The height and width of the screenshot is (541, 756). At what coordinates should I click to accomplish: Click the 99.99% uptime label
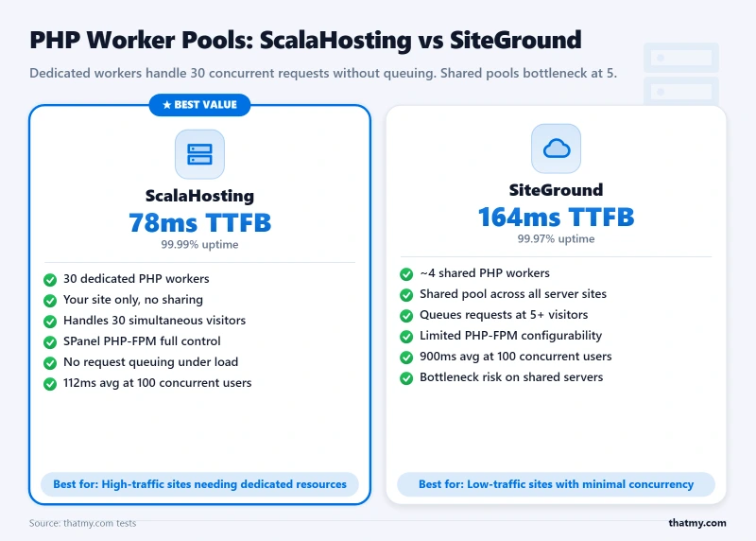tap(199, 245)
